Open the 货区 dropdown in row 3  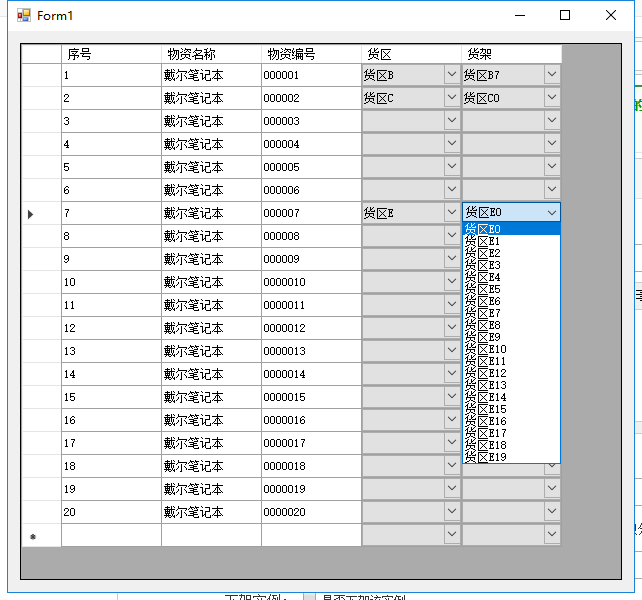point(452,120)
